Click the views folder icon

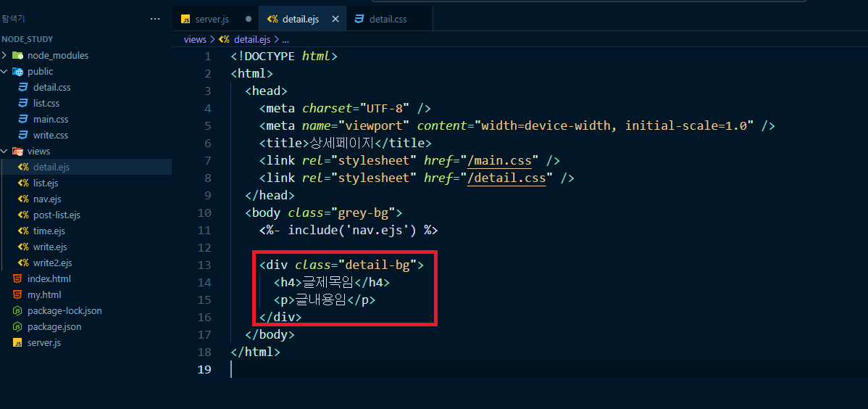click(17, 152)
